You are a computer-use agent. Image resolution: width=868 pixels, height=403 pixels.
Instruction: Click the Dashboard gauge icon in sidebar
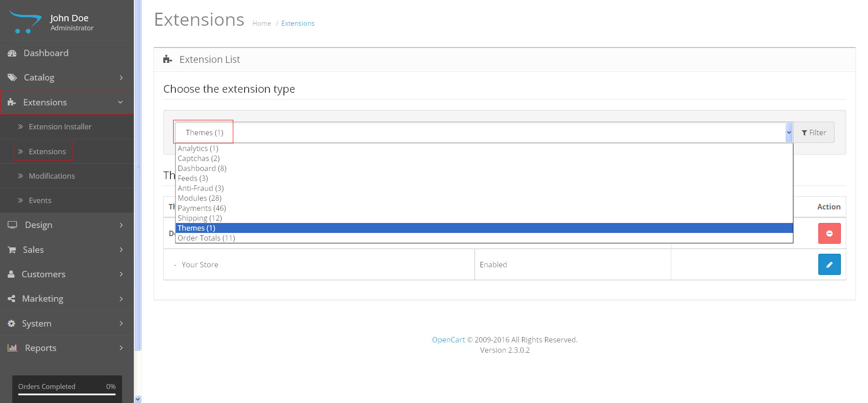point(12,53)
